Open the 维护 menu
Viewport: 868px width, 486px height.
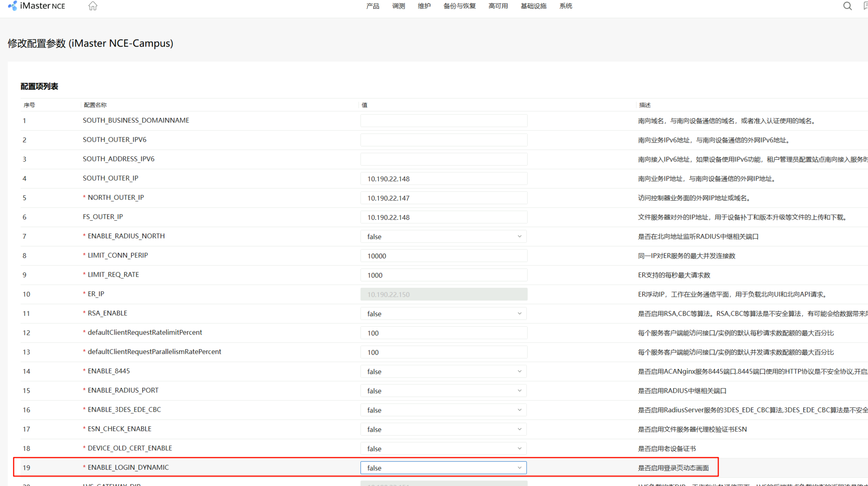pyautogui.click(x=424, y=6)
